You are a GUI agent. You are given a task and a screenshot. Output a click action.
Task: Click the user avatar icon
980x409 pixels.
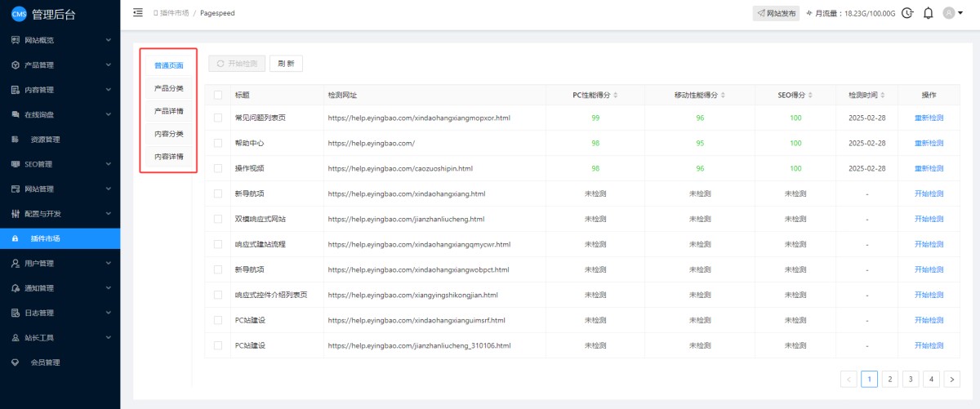pos(948,13)
